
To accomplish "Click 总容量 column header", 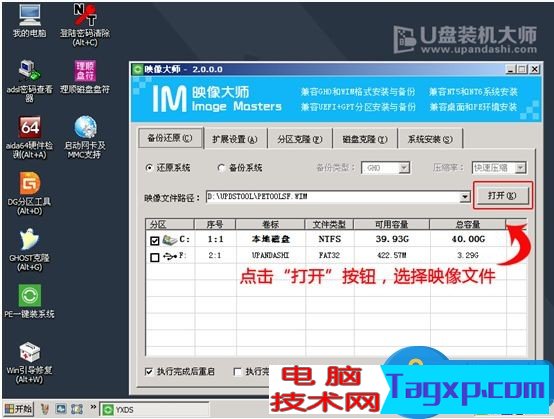I will (x=467, y=224).
